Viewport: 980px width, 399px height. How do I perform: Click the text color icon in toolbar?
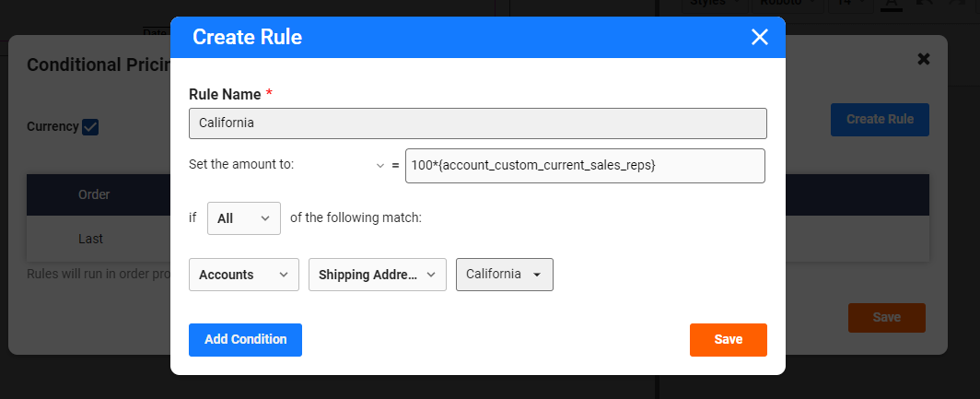click(892, 4)
